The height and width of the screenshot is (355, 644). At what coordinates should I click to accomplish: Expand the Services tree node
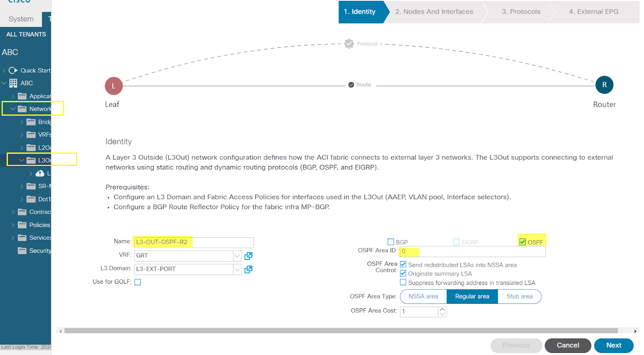coord(13,238)
